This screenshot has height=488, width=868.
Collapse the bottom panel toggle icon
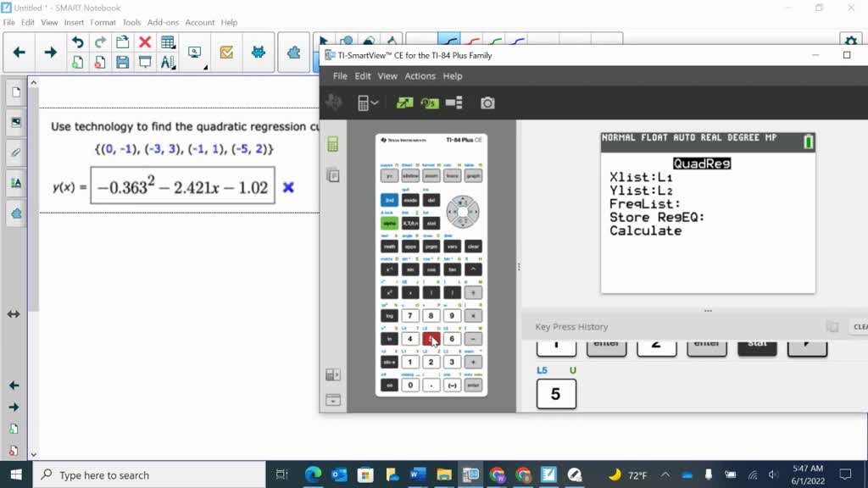point(332,400)
